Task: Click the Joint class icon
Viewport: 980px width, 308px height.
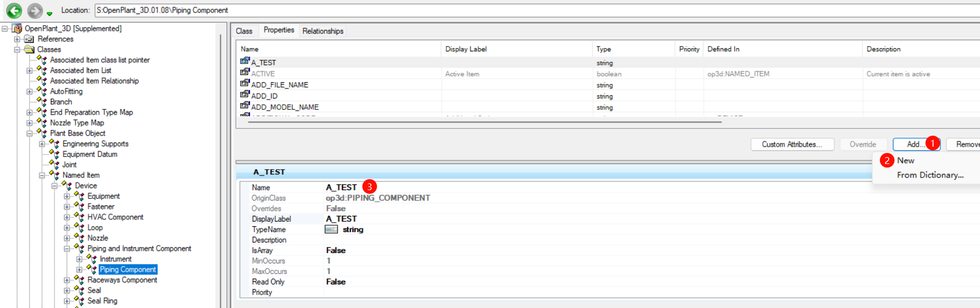Action: click(55, 164)
